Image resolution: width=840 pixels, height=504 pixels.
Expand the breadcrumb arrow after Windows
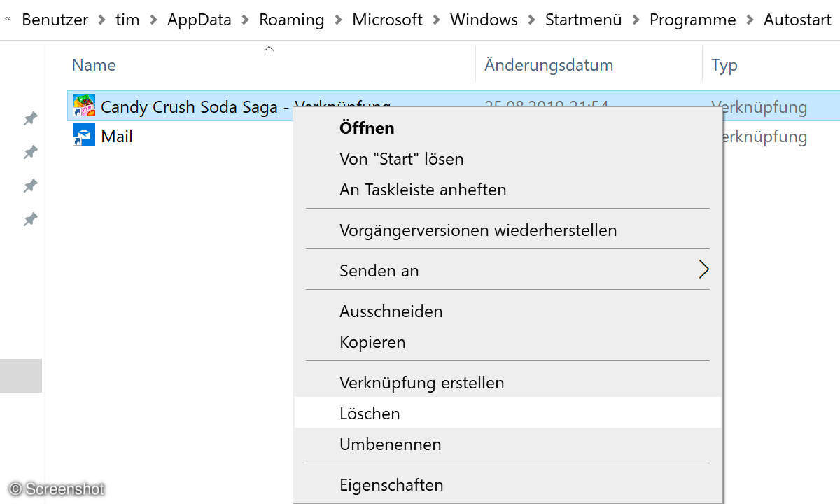pos(532,20)
